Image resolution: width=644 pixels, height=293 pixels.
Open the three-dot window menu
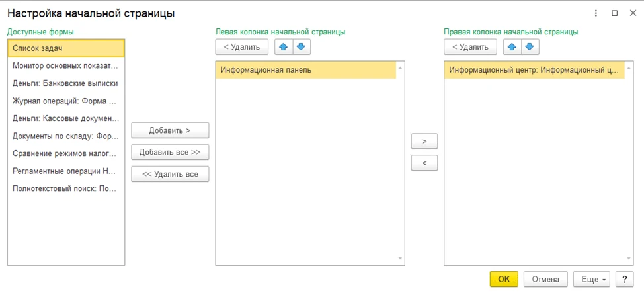tap(596, 13)
